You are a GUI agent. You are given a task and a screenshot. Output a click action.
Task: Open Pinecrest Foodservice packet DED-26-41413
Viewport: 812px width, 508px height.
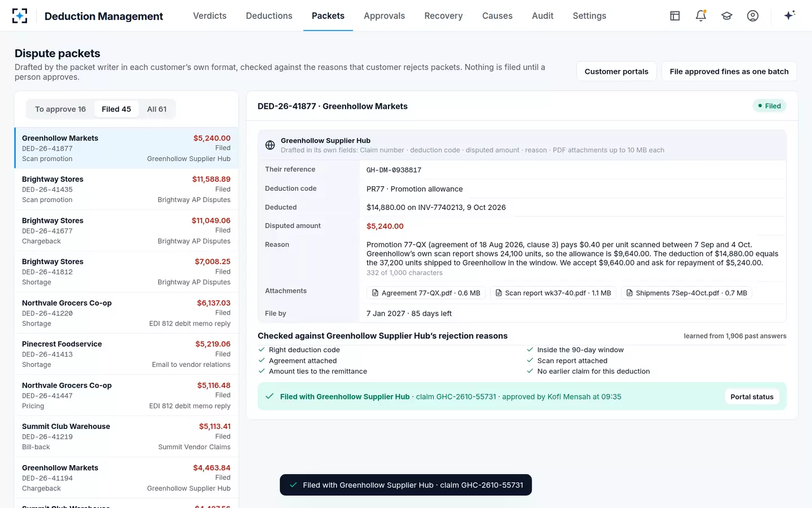coord(126,354)
